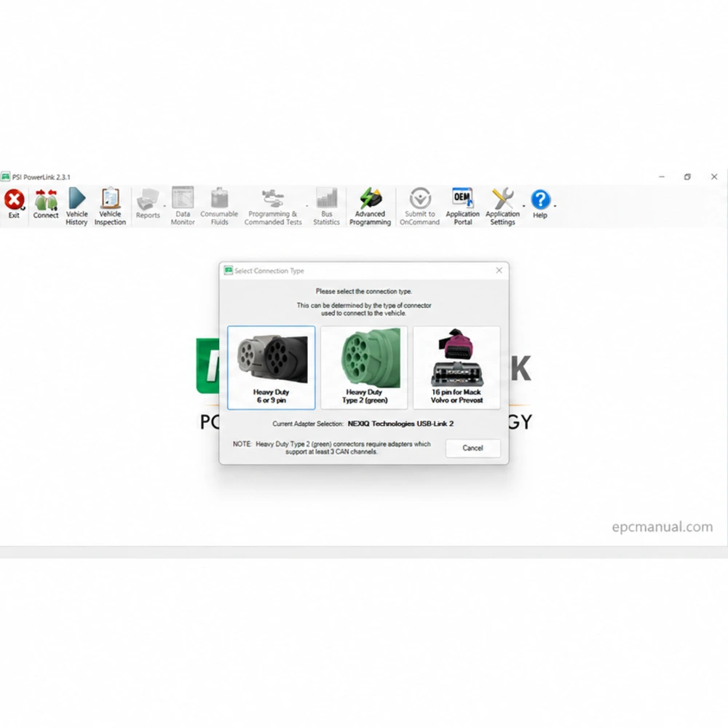
Task: Expand Programming & Commanded Tests dropdown arrow
Action: (x=306, y=206)
